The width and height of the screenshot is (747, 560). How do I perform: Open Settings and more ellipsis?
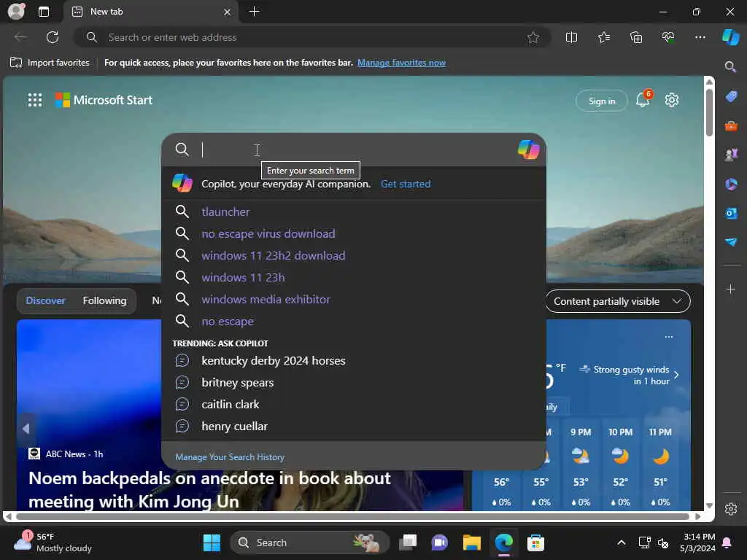pyautogui.click(x=700, y=37)
